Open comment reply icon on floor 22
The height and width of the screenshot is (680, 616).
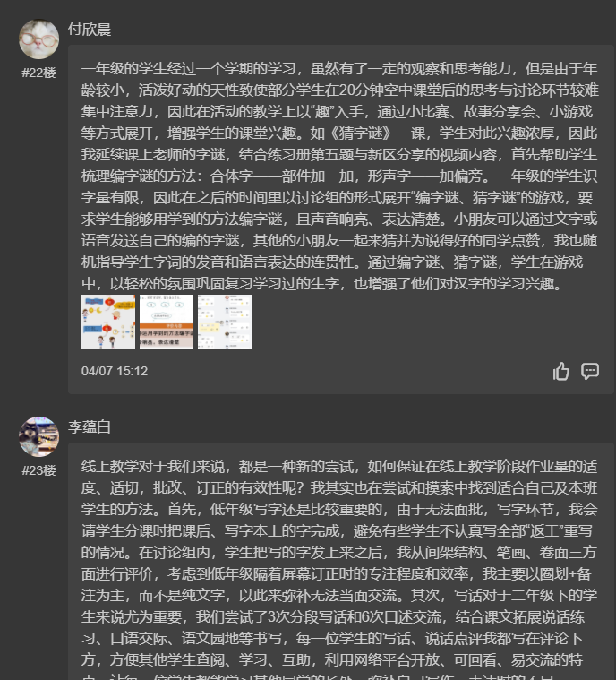(590, 371)
